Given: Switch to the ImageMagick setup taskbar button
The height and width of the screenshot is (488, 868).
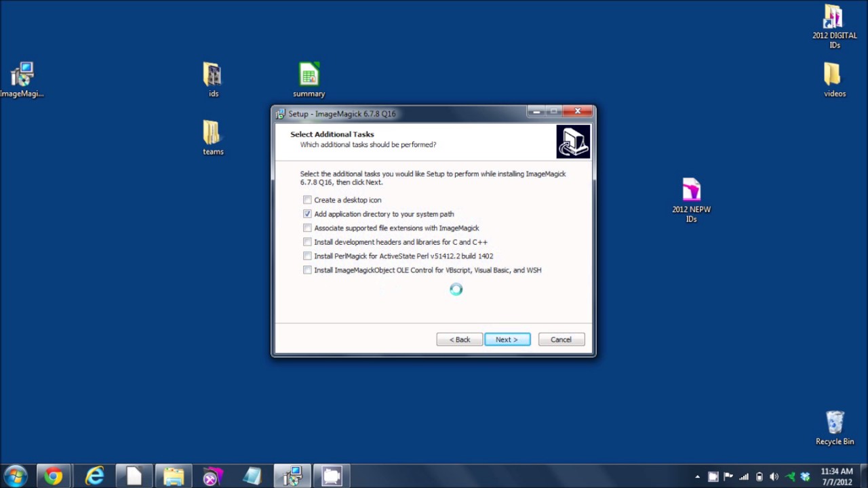Looking at the screenshot, I should (292, 476).
